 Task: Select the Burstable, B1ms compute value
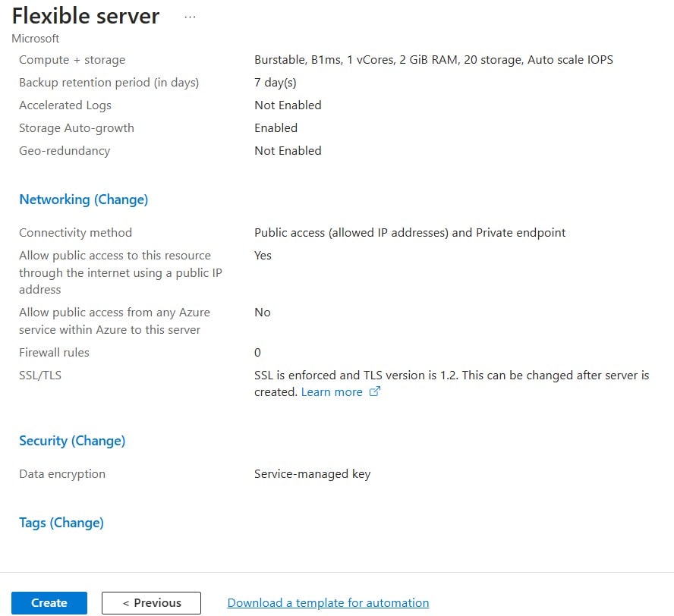coord(433,60)
